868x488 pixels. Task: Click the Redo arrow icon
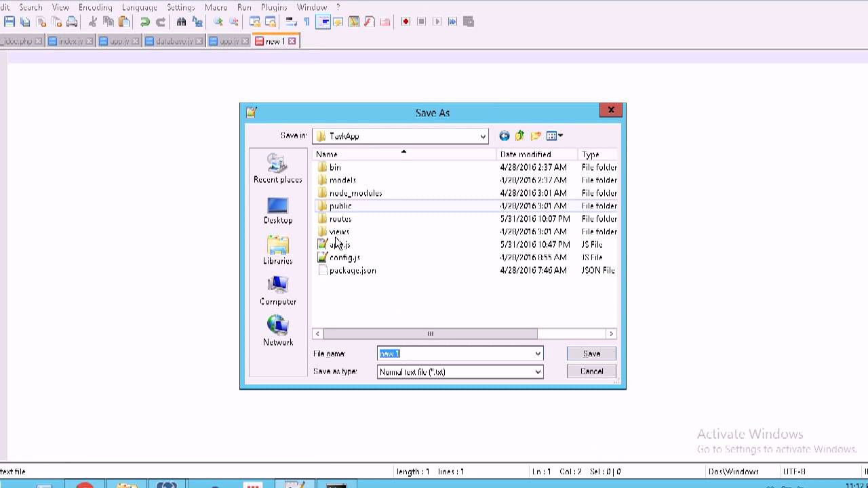click(x=161, y=22)
